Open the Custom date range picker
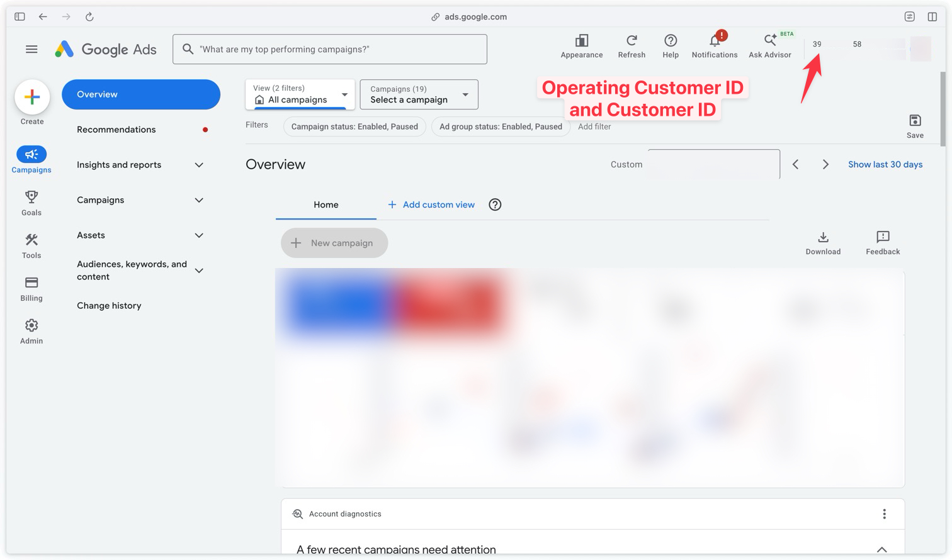The height and width of the screenshot is (560, 952). click(713, 164)
